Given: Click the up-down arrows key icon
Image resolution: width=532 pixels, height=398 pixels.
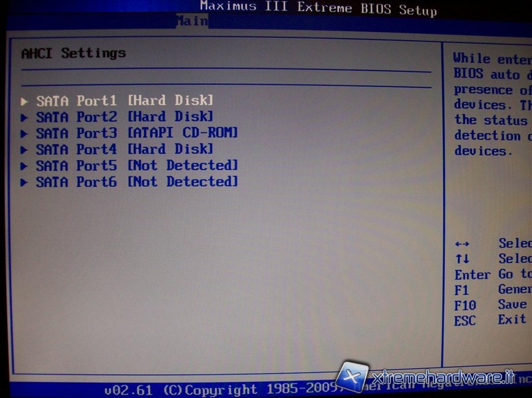Looking at the screenshot, I should [x=462, y=259].
